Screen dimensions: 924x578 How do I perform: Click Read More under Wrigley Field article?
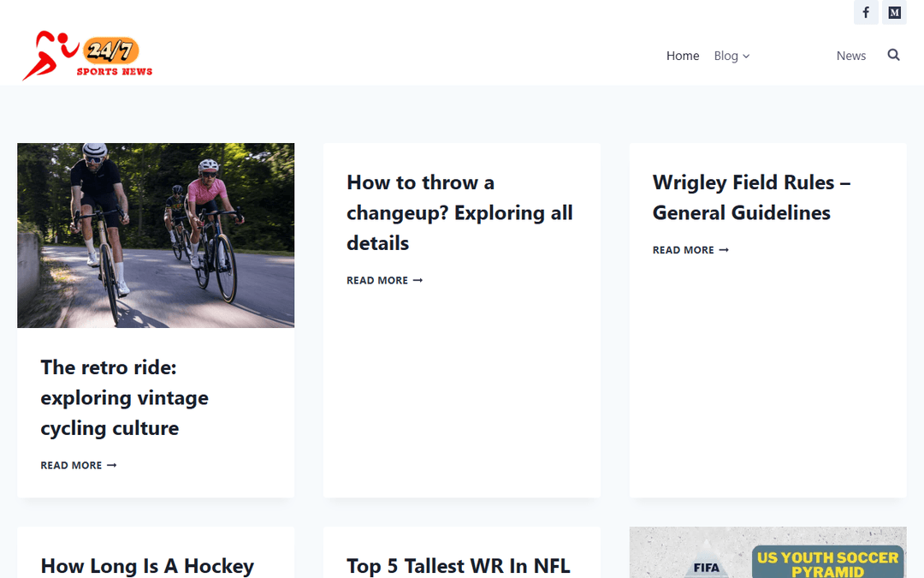[690, 250]
